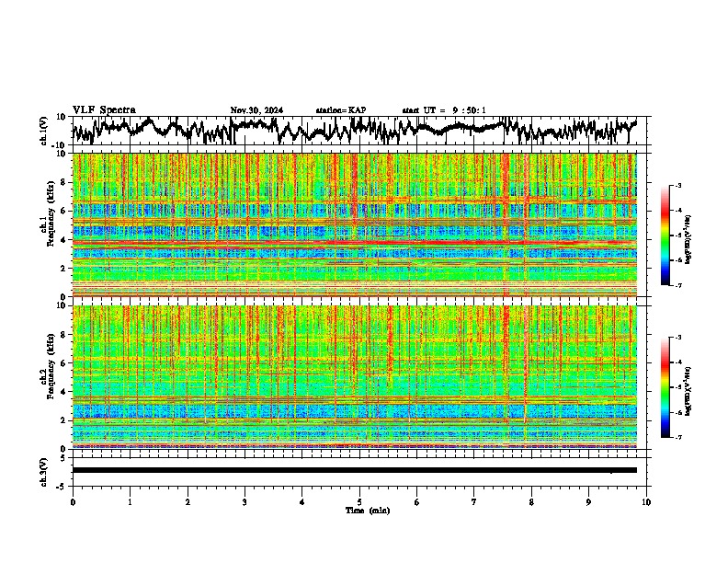Click time axis tick label "7"
This screenshot has width=728, height=563.
click(474, 501)
